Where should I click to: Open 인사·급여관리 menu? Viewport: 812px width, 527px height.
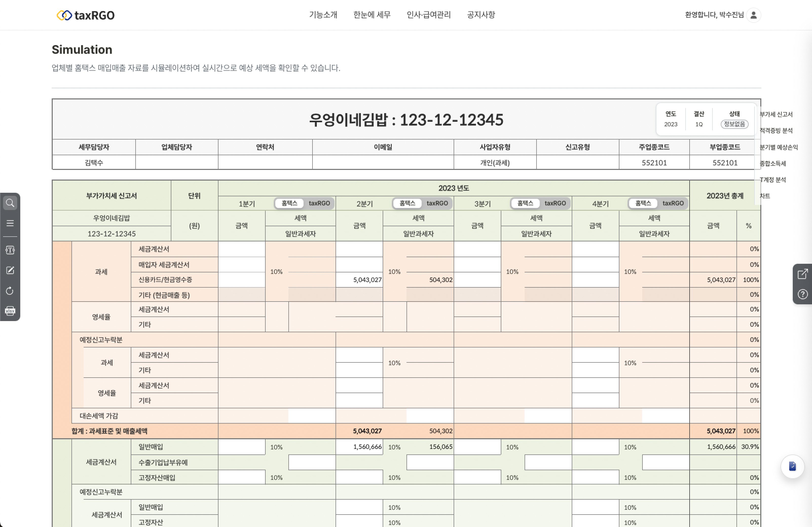[x=429, y=15]
